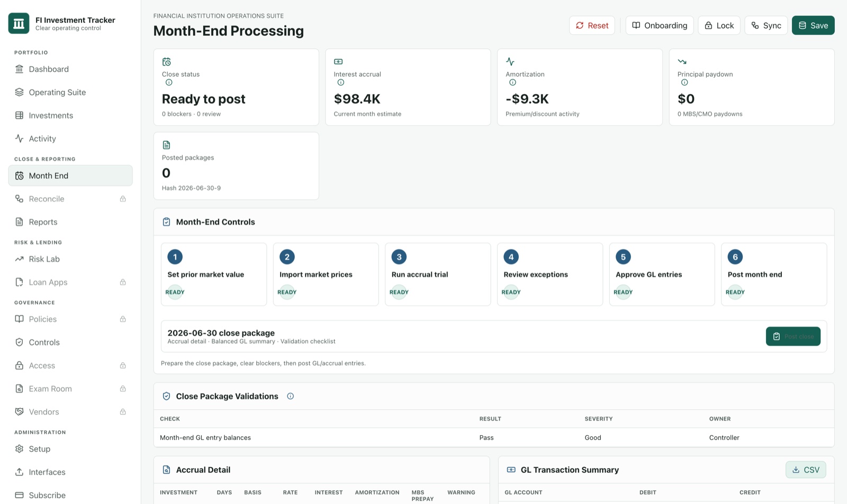This screenshot has width=847, height=504.
Task: Click the FI Investment Tracker logo icon
Action: pos(19,23)
